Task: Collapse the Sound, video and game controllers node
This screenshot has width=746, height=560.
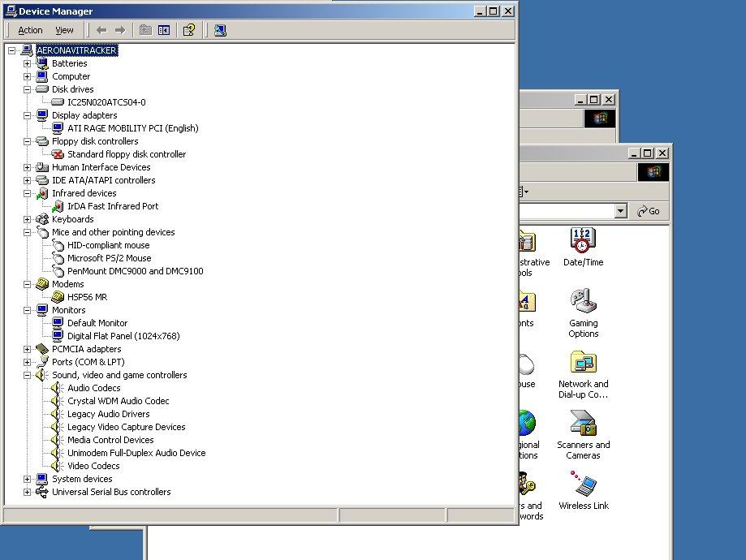Action: click(x=27, y=375)
